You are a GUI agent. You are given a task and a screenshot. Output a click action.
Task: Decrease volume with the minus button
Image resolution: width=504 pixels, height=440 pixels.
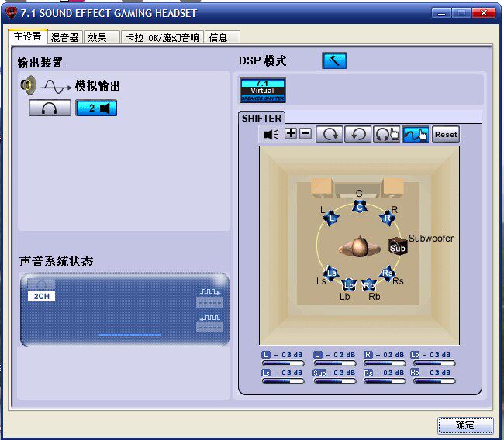pyautogui.click(x=306, y=133)
